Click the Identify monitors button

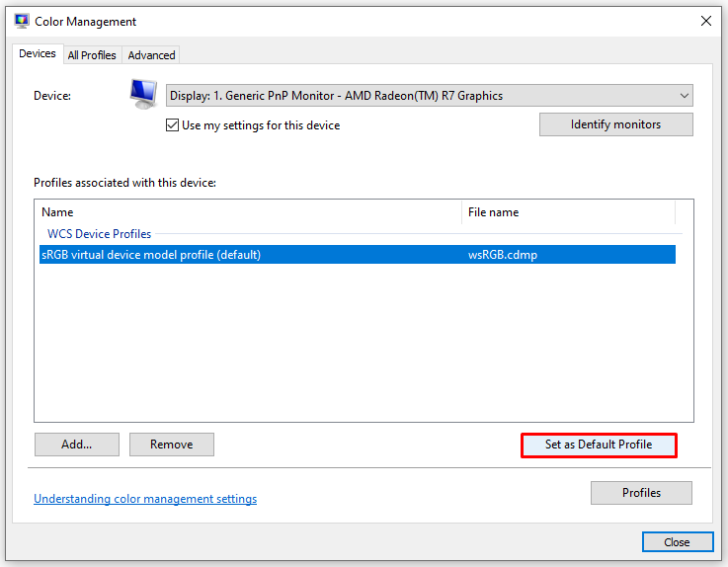click(x=615, y=124)
